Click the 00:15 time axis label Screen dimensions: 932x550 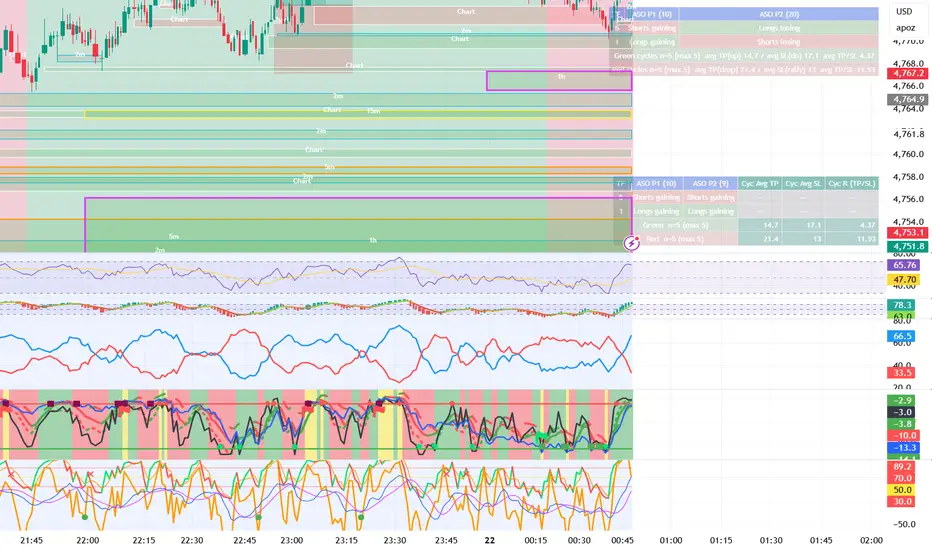[x=536, y=540]
